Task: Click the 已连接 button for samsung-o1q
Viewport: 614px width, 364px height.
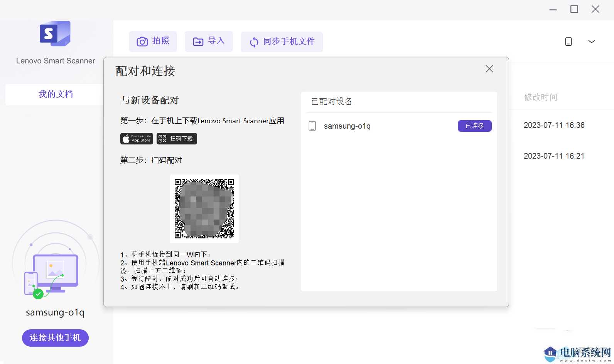Action: pyautogui.click(x=474, y=126)
